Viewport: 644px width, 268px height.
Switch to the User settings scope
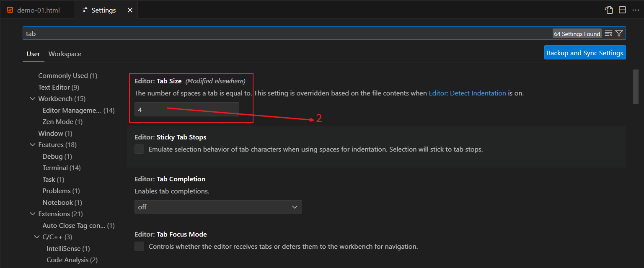(x=34, y=54)
